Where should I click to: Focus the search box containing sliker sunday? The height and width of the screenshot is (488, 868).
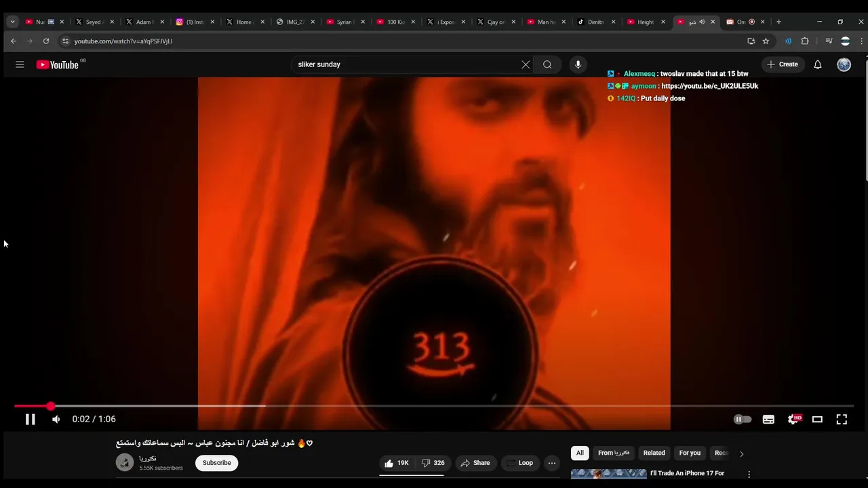pyautogui.click(x=407, y=64)
